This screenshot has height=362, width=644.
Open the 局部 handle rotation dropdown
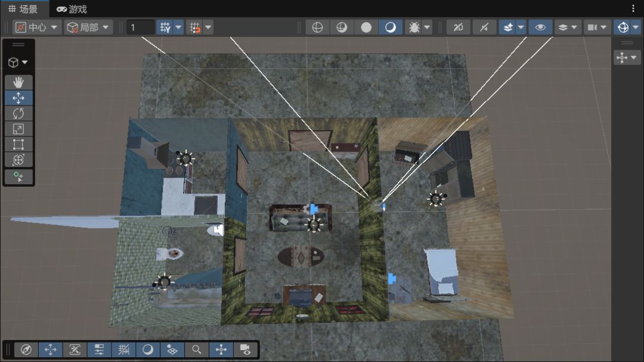(88, 27)
